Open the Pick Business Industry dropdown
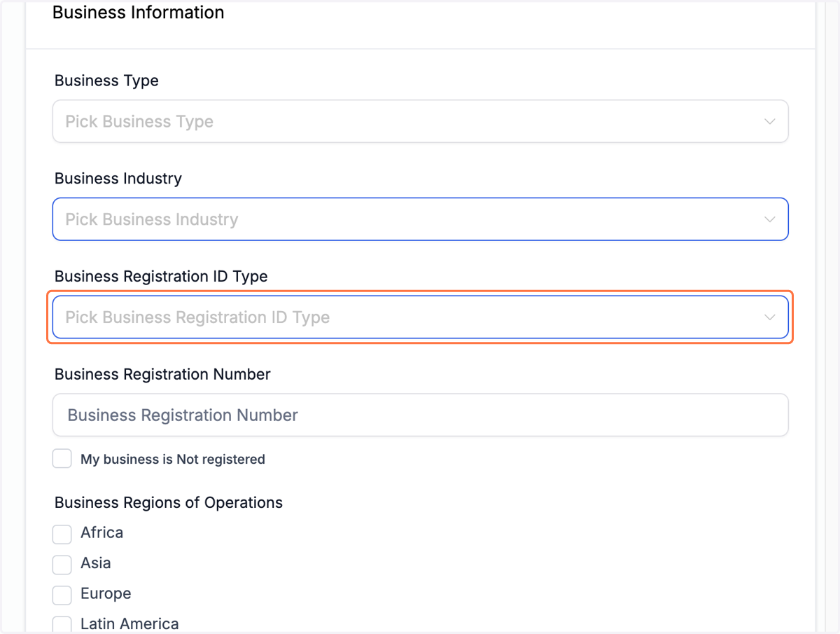This screenshot has width=840, height=634. [x=420, y=219]
